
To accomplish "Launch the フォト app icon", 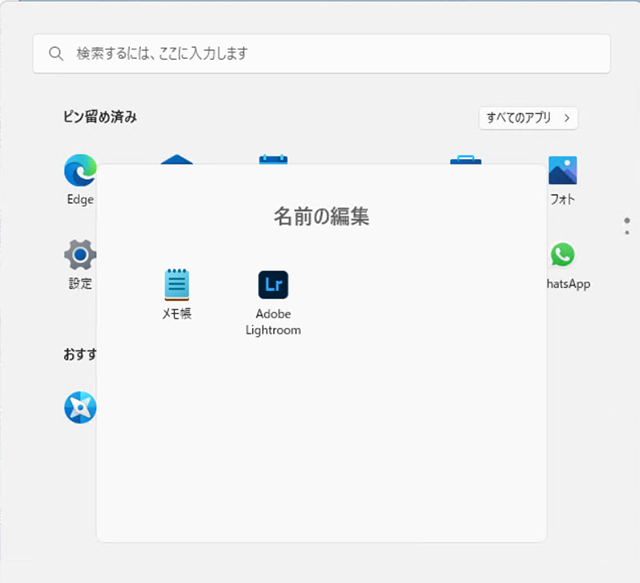I will [562, 171].
